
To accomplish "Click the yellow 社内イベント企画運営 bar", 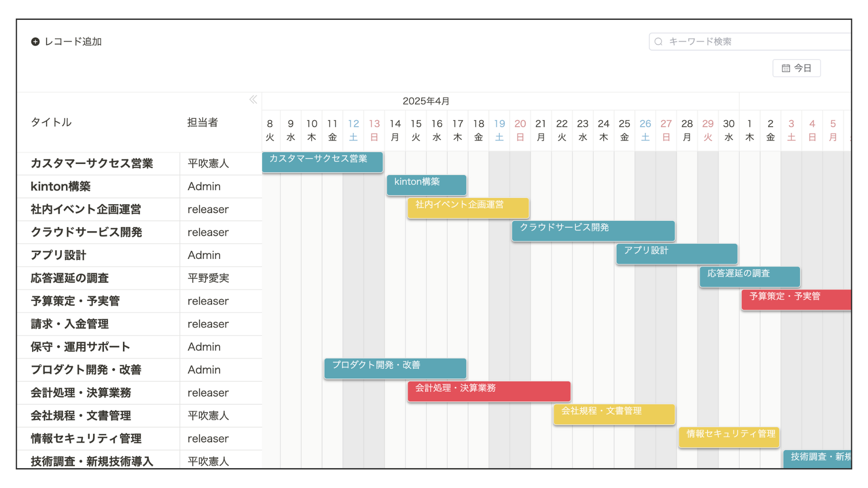I will coord(468,208).
